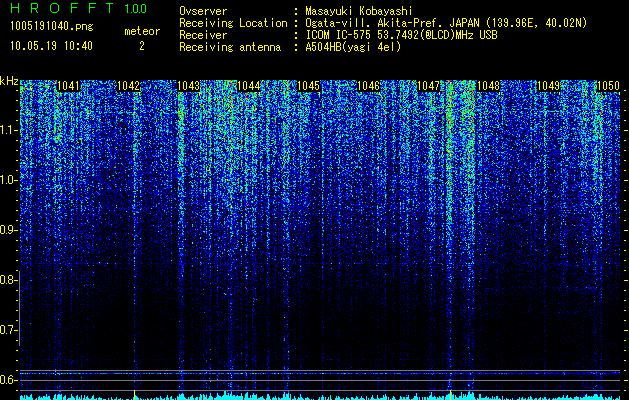Click Ogata-vill. Akita-Pref. JAPAN location text
This screenshot has width=629, height=400.
446,23
